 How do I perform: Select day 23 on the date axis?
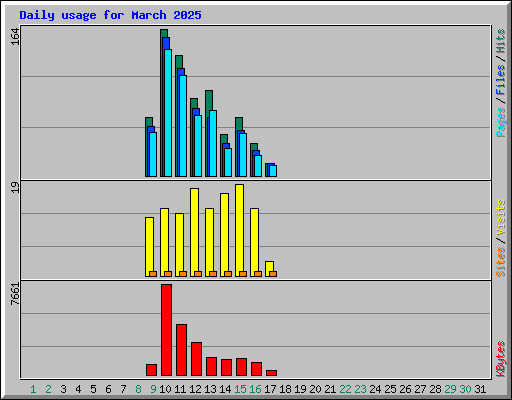tap(360, 389)
